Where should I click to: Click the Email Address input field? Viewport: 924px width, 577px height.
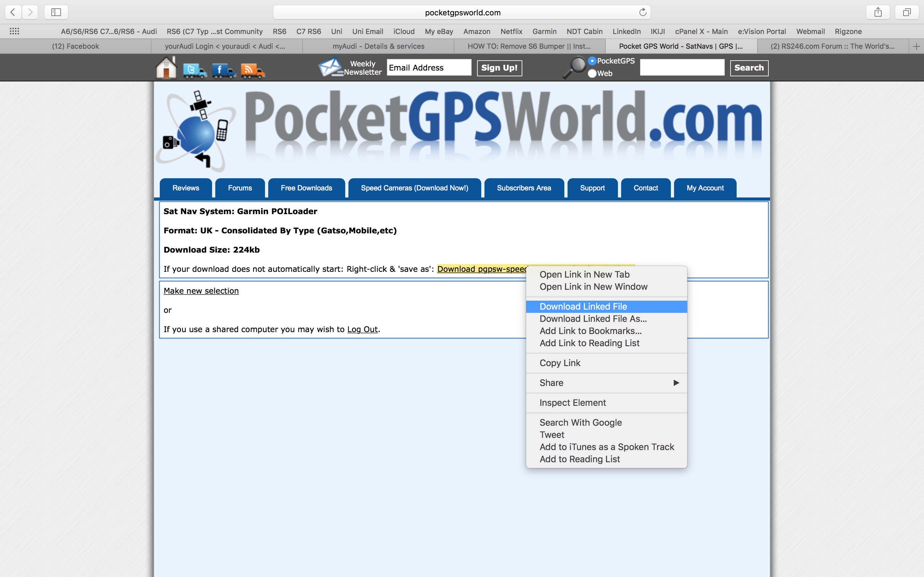pyautogui.click(x=429, y=68)
